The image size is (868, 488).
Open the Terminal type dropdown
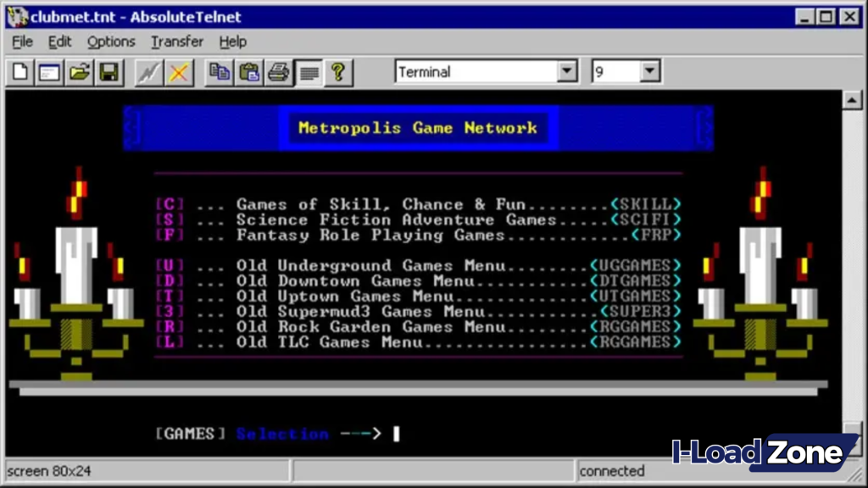(566, 71)
